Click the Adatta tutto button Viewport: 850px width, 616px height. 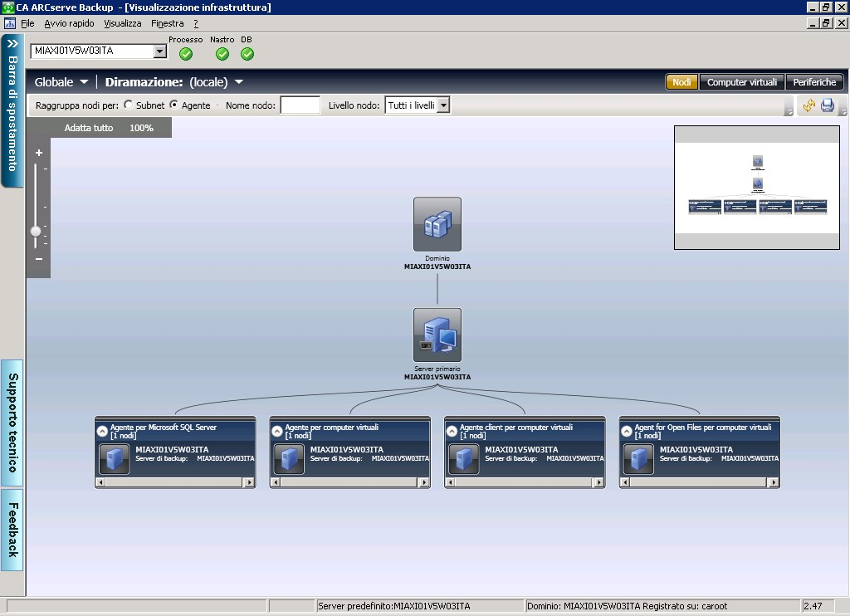click(89, 128)
